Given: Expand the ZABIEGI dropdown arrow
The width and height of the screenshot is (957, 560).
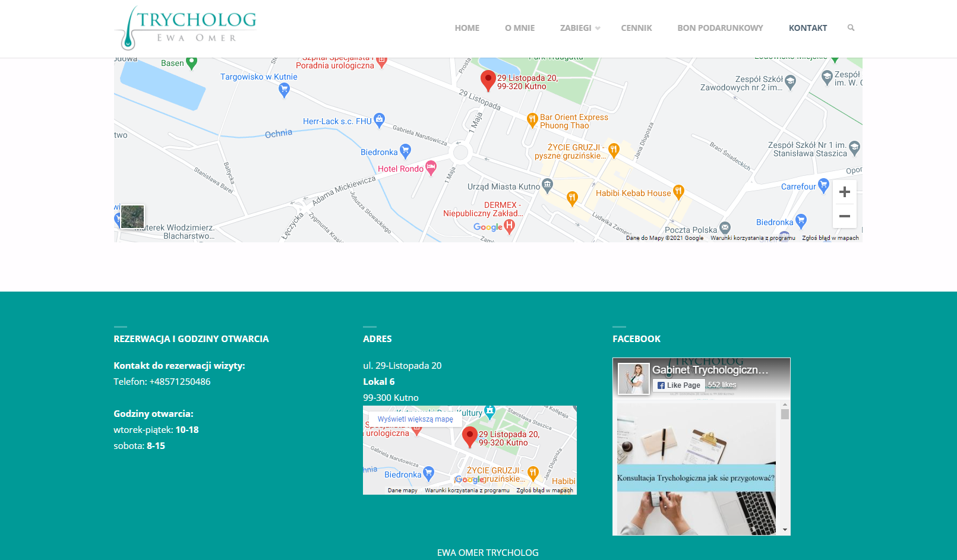Looking at the screenshot, I should [598, 29].
